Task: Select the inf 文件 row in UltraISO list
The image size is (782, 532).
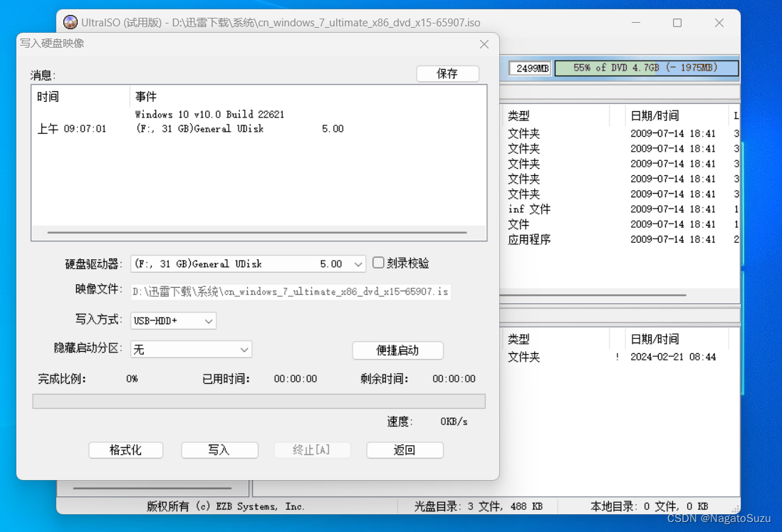Action: 620,209
